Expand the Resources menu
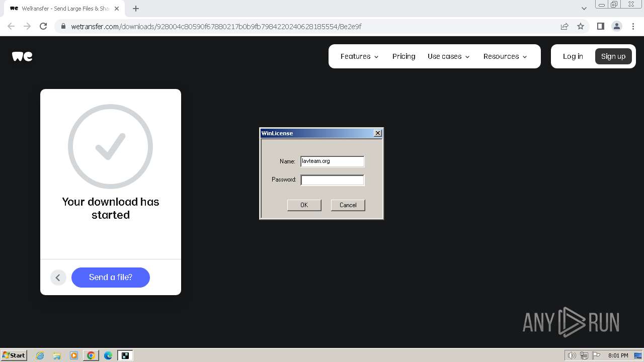Screen dimensions: 644x362 505,56
